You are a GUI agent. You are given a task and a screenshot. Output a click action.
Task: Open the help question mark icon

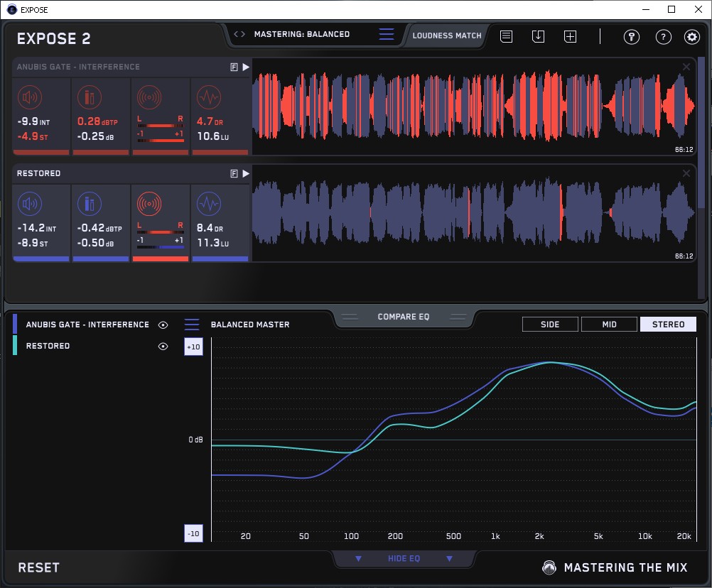[x=663, y=37]
